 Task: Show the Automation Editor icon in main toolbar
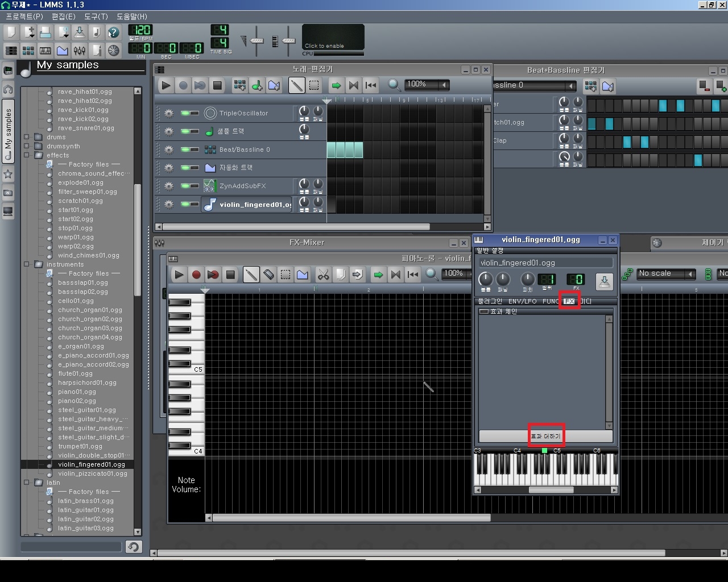[x=62, y=51]
